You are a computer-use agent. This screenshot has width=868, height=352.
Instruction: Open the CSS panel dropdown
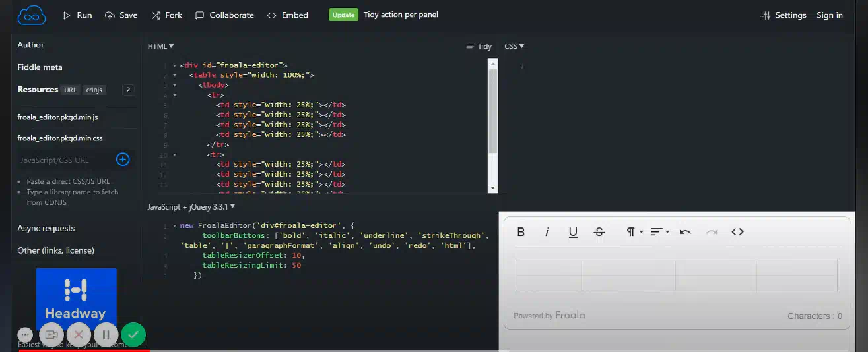click(514, 46)
